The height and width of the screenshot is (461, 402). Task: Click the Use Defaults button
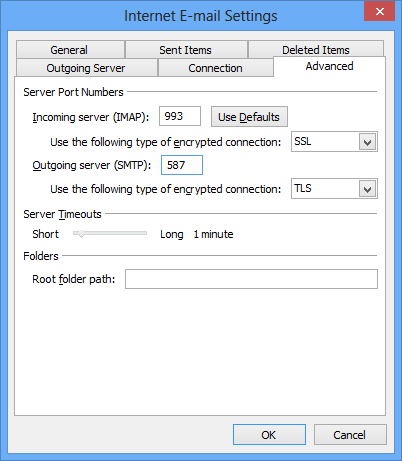click(x=249, y=117)
